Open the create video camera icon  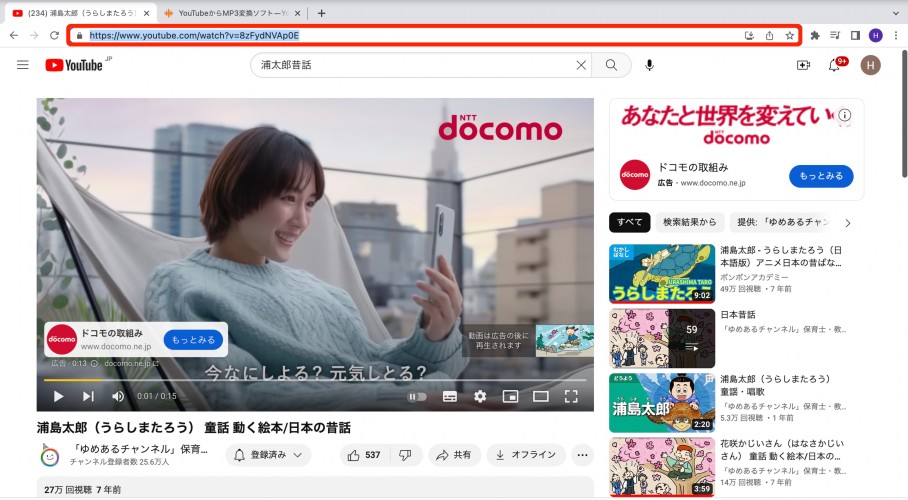coord(803,65)
